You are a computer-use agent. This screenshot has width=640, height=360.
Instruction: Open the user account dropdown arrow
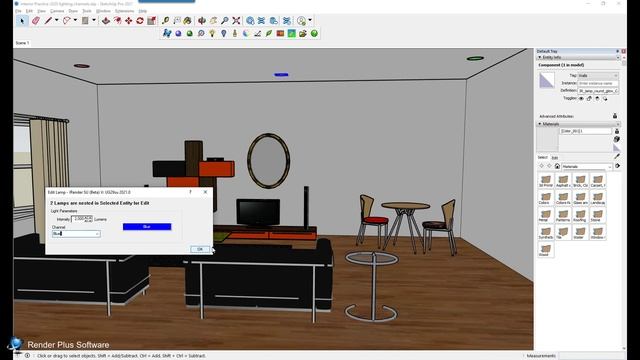tap(310, 20)
